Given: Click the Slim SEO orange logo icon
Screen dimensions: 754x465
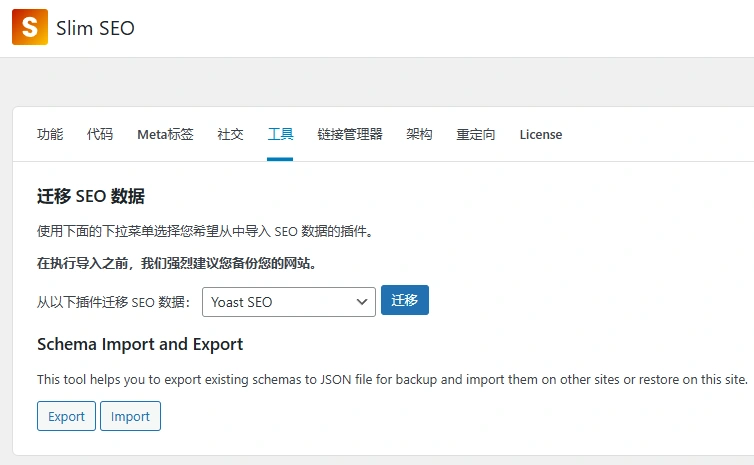Looking at the screenshot, I should [30, 27].
